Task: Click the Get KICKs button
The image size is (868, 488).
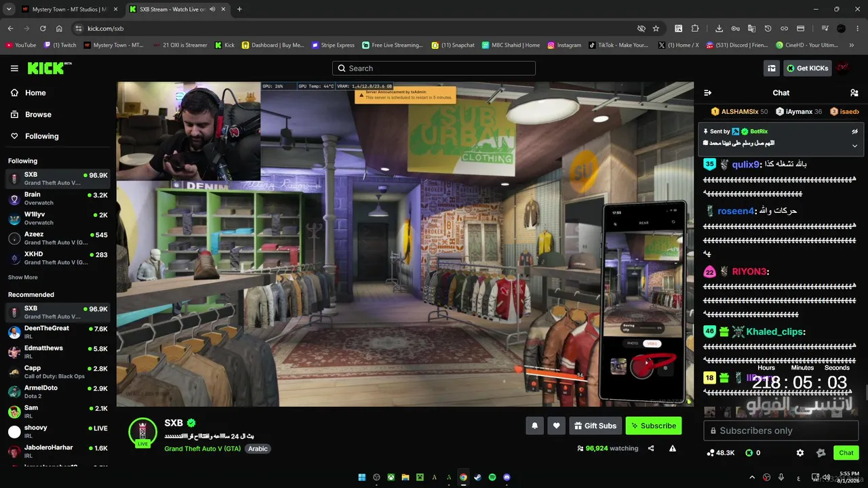Action: tap(807, 68)
